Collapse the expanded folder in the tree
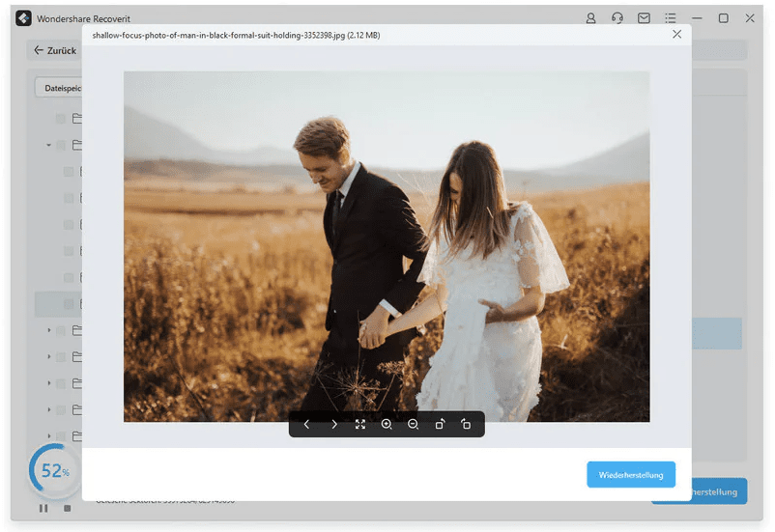775x532 pixels. [x=48, y=146]
